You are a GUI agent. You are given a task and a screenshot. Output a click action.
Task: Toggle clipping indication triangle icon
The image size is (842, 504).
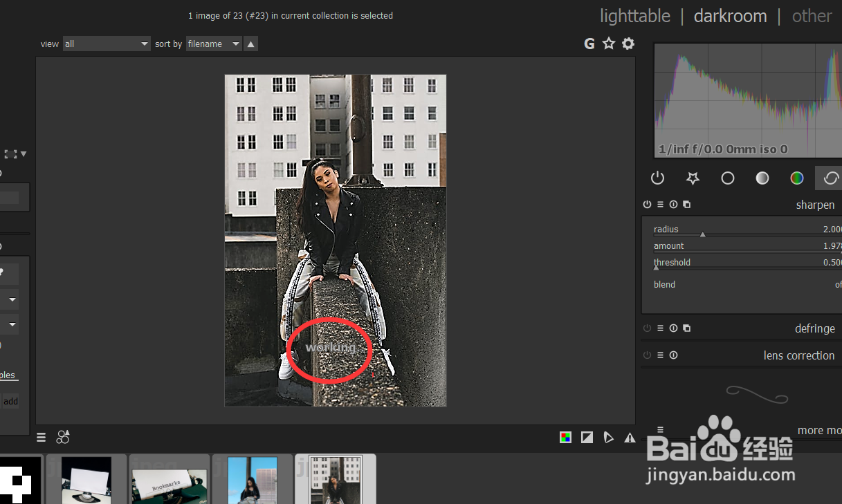click(x=608, y=437)
